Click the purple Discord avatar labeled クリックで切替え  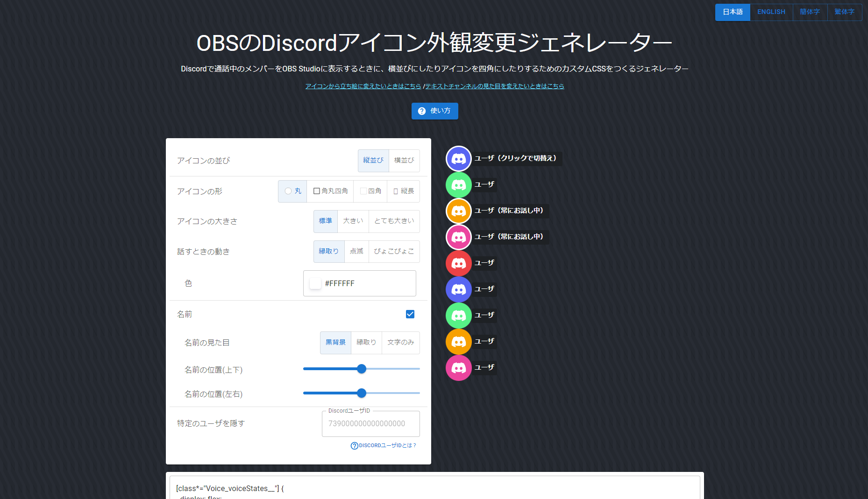(458, 159)
